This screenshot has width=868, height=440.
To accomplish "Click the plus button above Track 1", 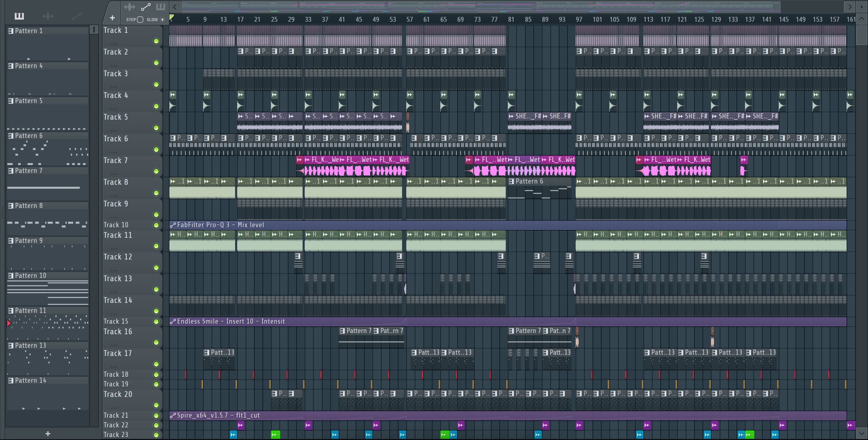I will pos(112,17).
